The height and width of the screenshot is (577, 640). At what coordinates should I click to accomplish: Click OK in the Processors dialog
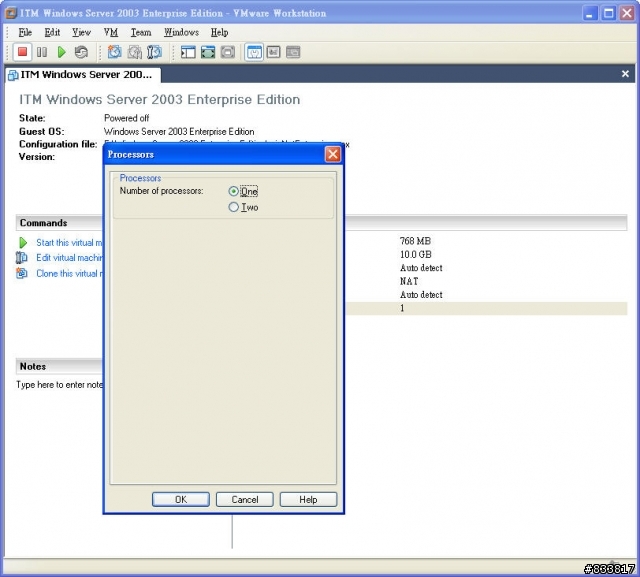coord(181,499)
